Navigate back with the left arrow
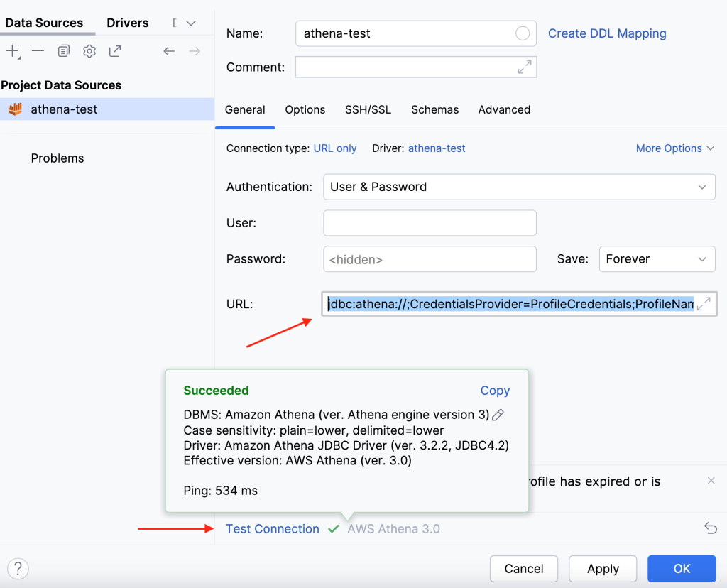727x588 pixels. click(168, 50)
